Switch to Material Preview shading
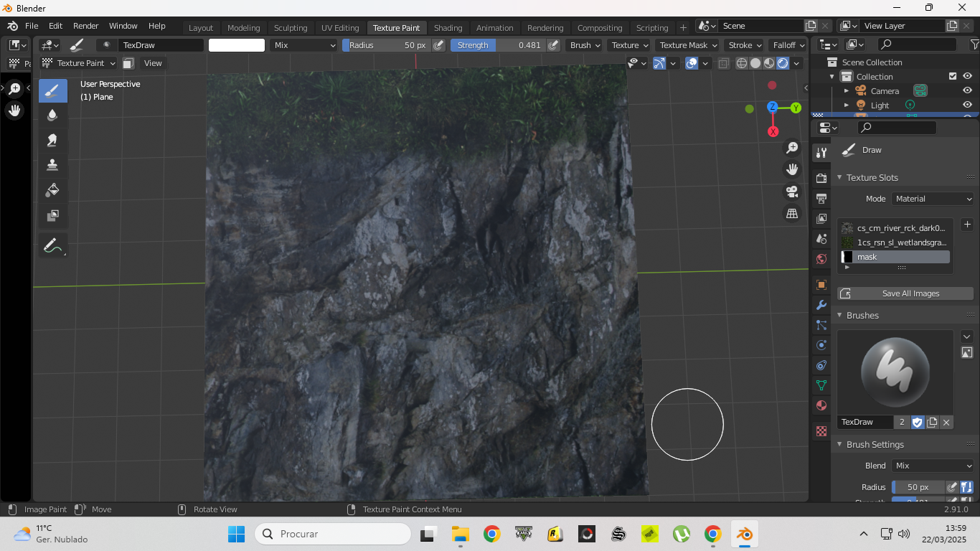Viewport: 980px width, 551px height. coord(769,63)
